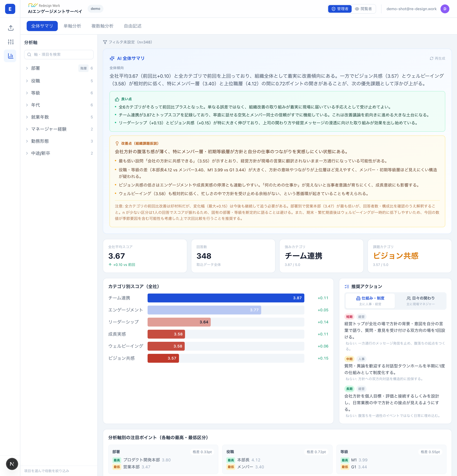Click the 課題カテゴリ ビジョン共感 card
Image resolution: width=457 pixels, height=476 pixels.
409,256
